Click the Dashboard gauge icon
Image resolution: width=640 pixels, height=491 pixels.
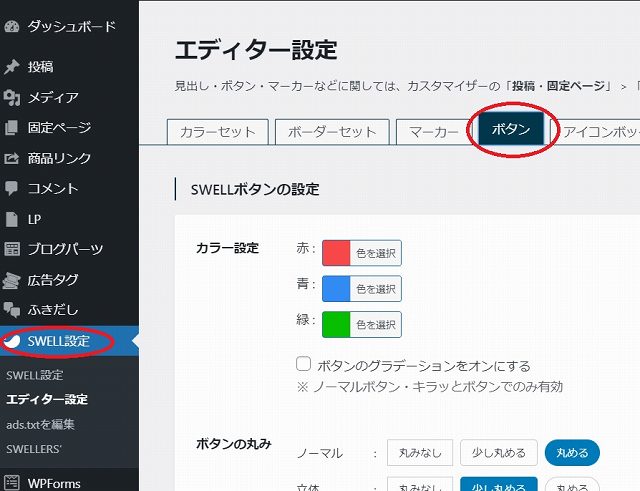tap(12, 27)
